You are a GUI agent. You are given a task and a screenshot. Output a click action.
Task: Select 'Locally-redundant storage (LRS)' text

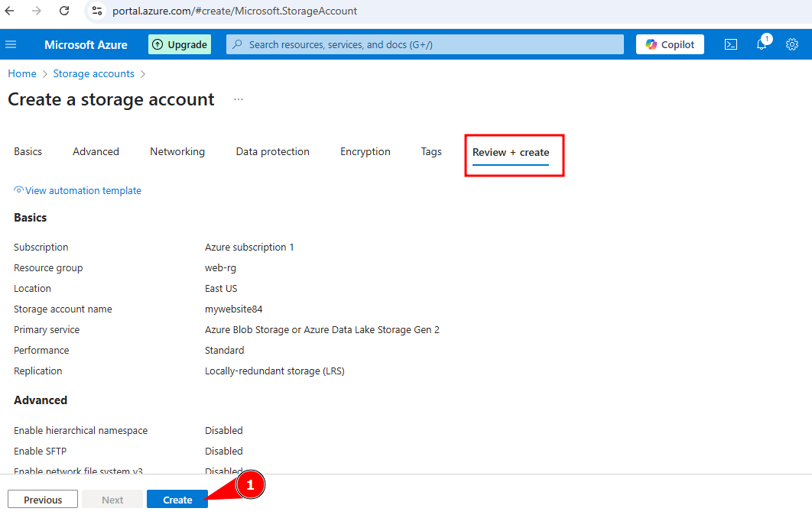[274, 371]
